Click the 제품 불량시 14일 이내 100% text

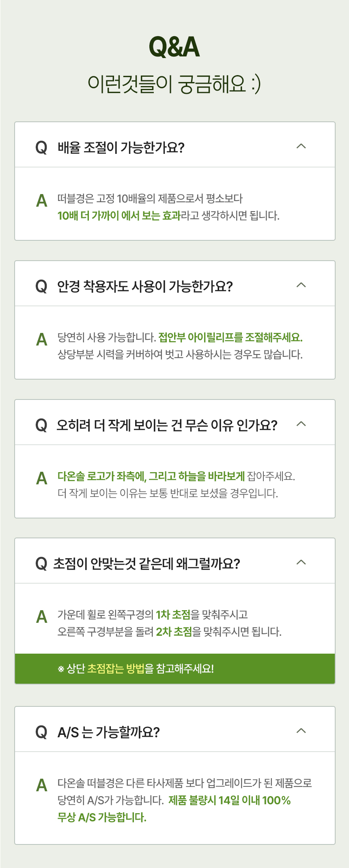229,800
